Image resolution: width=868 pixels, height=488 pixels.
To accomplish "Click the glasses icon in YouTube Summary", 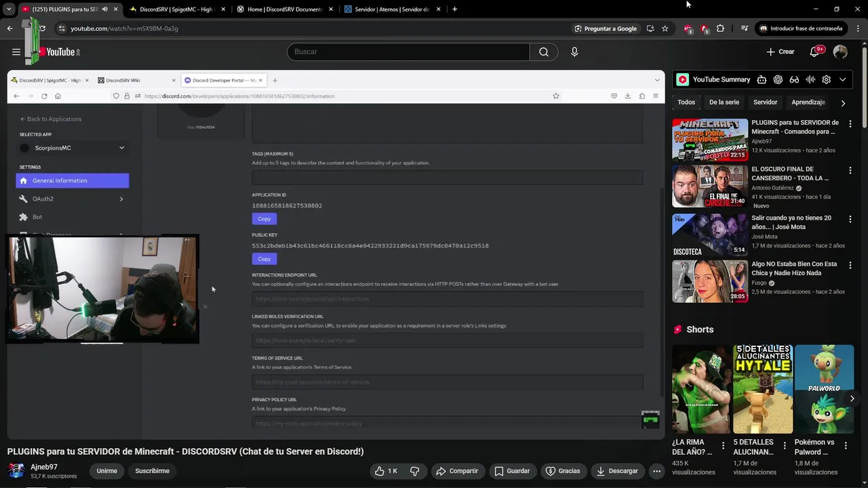I will (x=794, y=79).
